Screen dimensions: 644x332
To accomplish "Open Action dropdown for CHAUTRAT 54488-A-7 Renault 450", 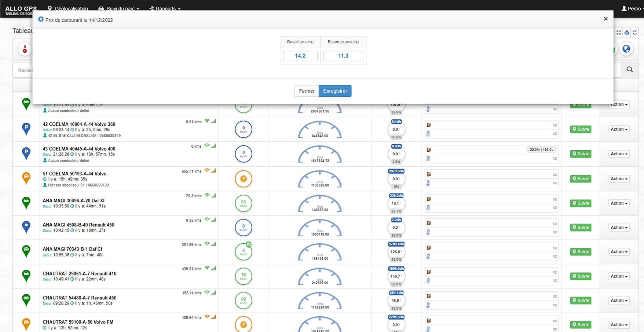I will click(619, 300).
